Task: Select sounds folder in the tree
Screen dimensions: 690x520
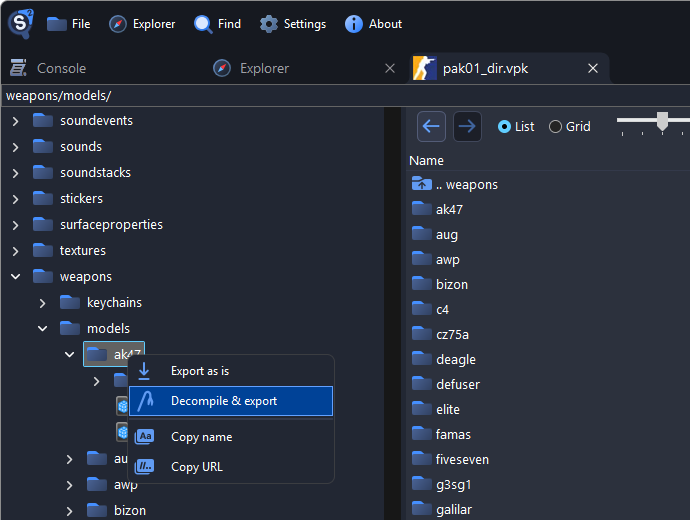Action: 67,146
